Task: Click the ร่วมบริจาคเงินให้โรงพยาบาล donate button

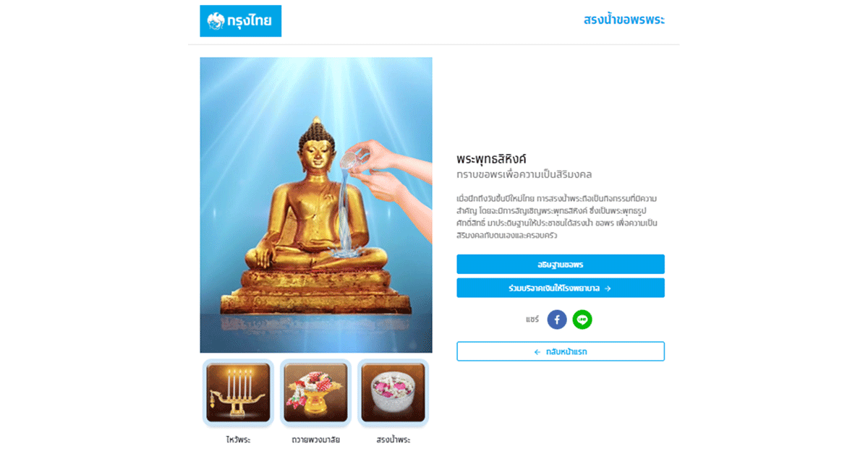Action: tap(561, 288)
